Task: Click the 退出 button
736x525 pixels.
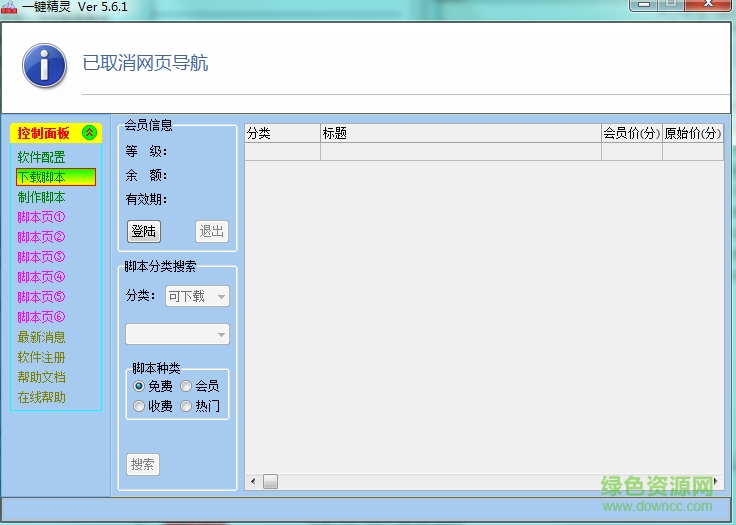Action: click(x=212, y=231)
